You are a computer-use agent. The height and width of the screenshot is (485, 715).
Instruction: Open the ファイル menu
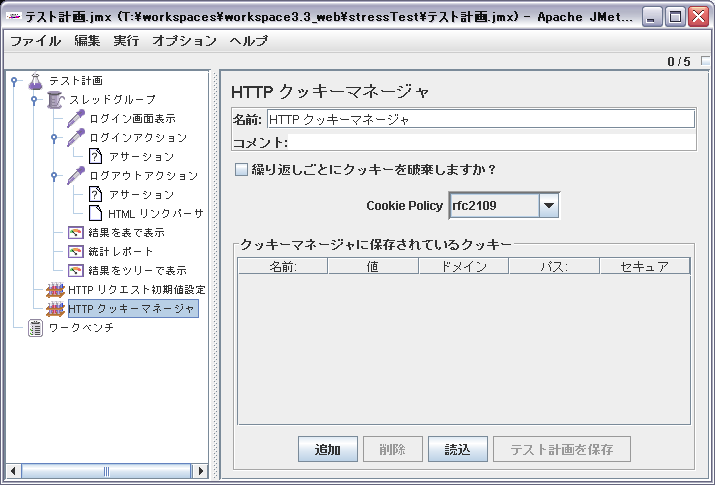coord(35,41)
